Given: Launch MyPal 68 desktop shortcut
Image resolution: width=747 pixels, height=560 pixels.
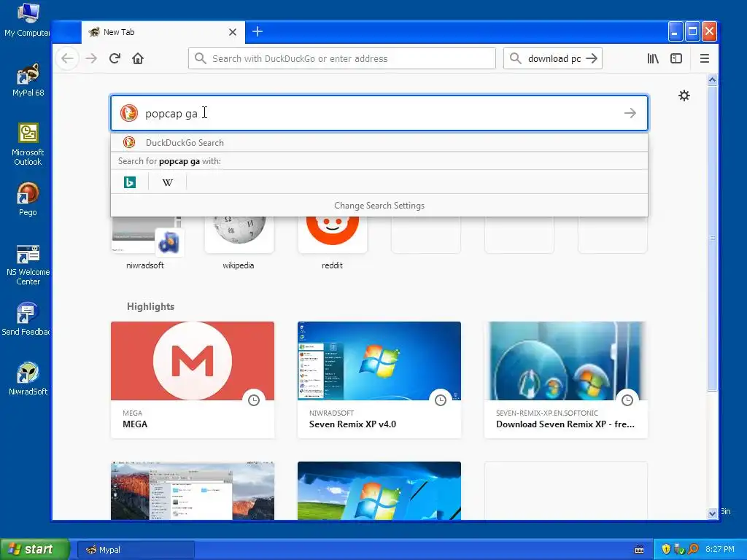Looking at the screenshot, I should point(28,80).
